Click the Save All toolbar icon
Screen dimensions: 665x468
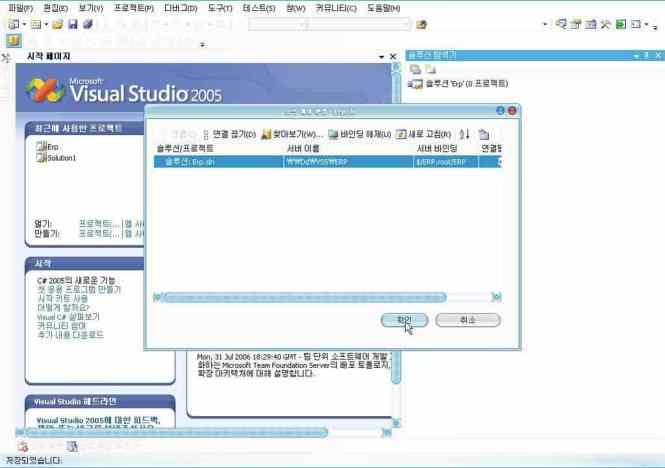tap(88, 24)
